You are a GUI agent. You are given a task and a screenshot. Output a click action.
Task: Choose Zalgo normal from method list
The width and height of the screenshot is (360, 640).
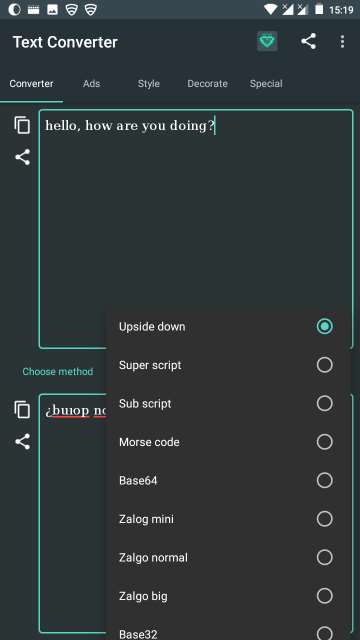click(x=229, y=558)
